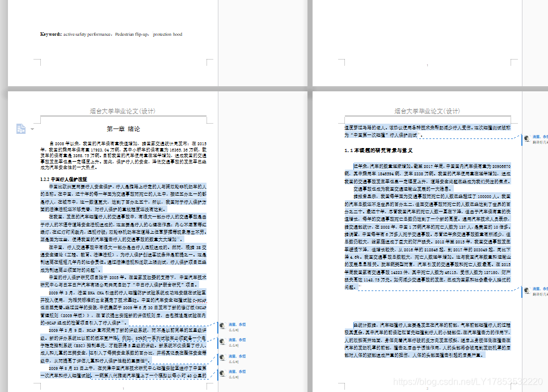Click the heading 1.1 本课题的研究背景与意义

[x=378, y=150]
